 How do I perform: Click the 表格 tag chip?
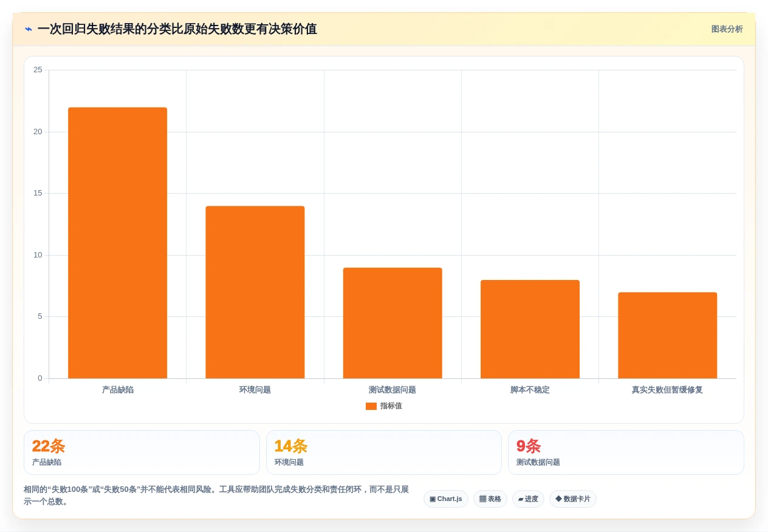click(x=490, y=499)
